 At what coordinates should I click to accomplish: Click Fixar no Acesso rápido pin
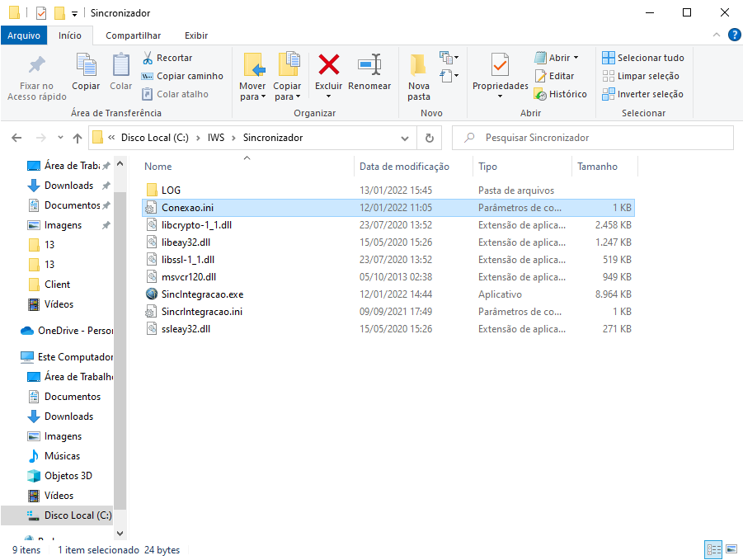click(x=37, y=65)
